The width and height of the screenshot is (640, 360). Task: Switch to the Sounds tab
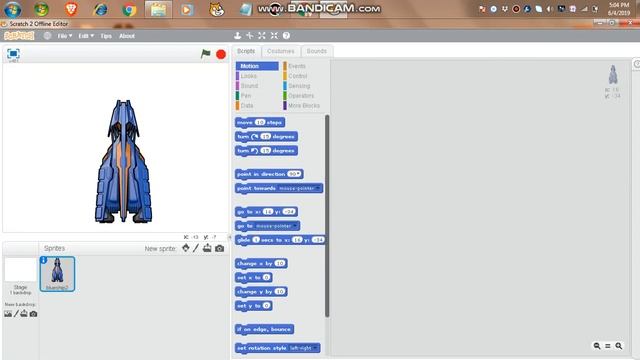point(317,51)
